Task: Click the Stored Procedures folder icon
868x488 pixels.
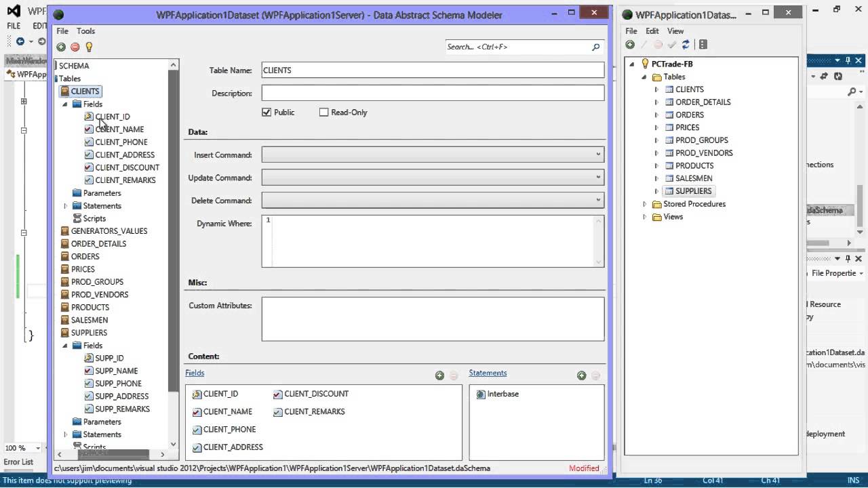Action: 656,204
